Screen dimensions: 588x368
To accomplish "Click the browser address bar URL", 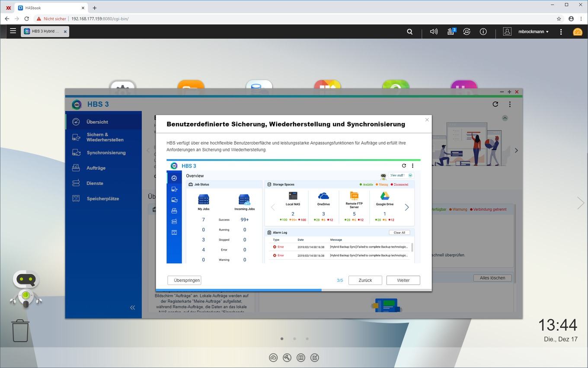I will (x=100, y=19).
